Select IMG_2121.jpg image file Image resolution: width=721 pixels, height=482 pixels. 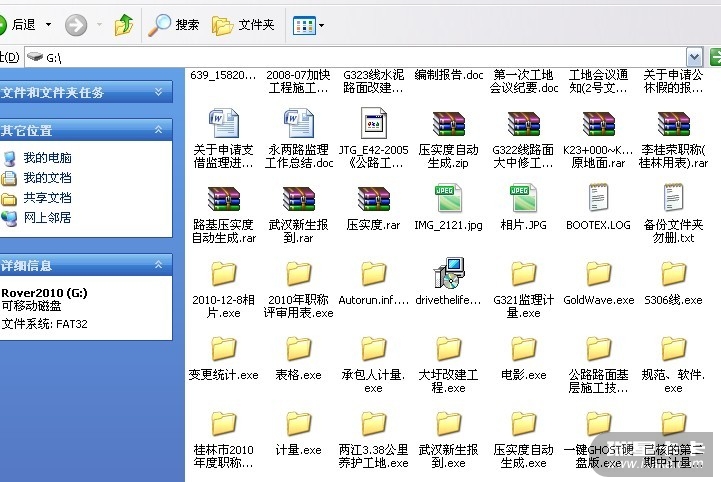click(x=448, y=207)
